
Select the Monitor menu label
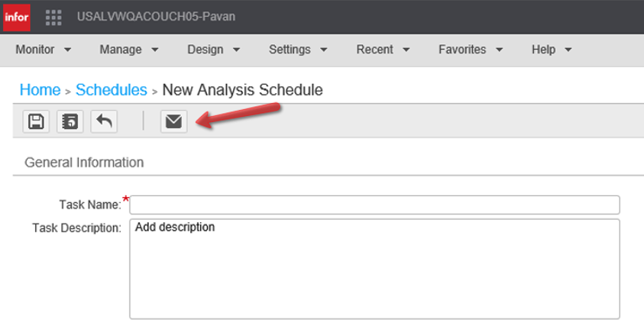35,50
